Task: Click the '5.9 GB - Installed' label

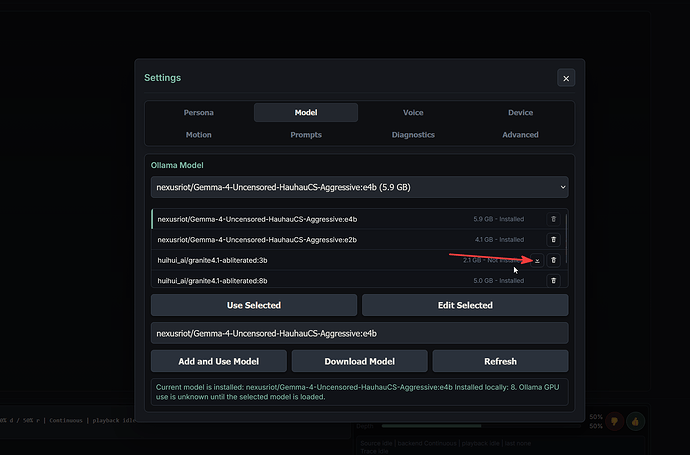Action: (499, 219)
